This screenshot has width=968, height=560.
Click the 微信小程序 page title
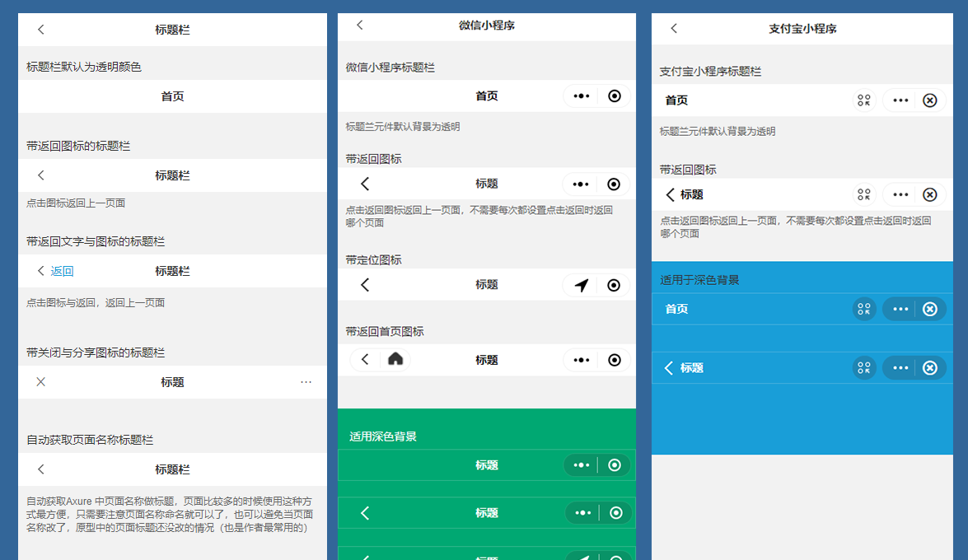click(486, 26)
